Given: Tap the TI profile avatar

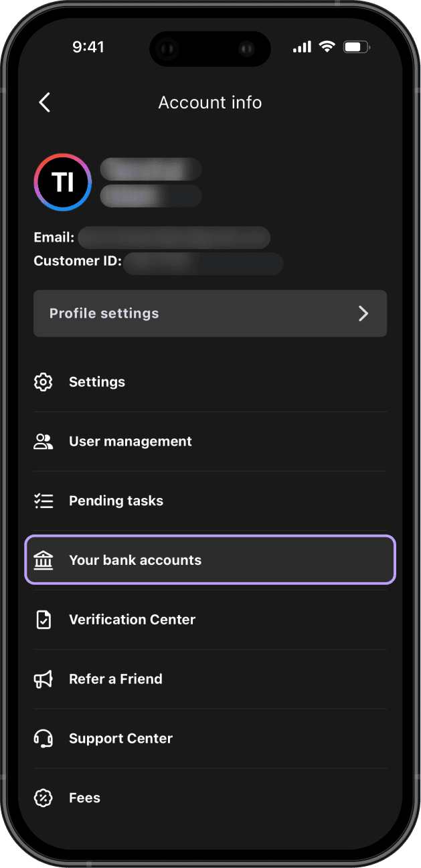Looking at the screenshot, I should pyautogui.click(x=63, y=182).
